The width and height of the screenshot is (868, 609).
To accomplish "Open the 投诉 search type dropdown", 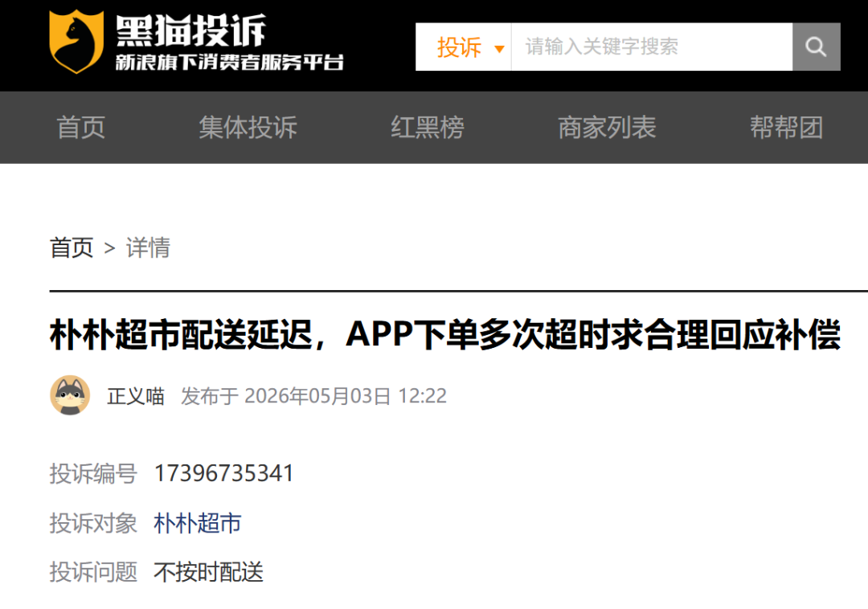I will (464, 47).
